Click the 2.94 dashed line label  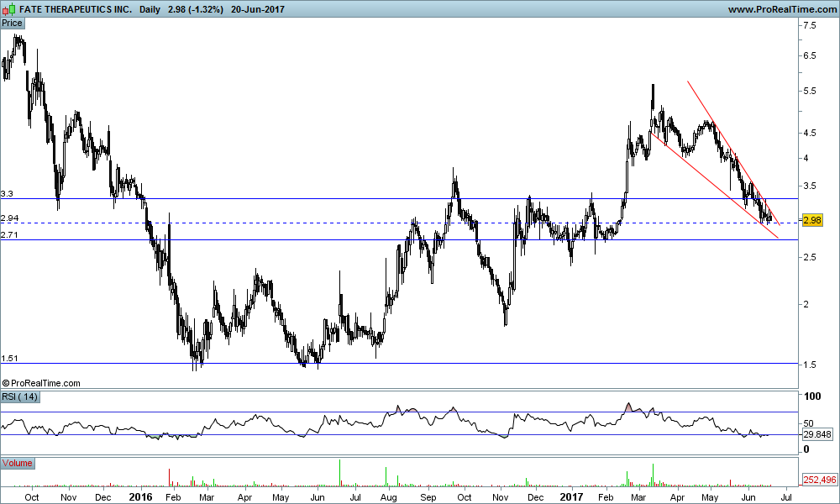(x=9, y=218)
